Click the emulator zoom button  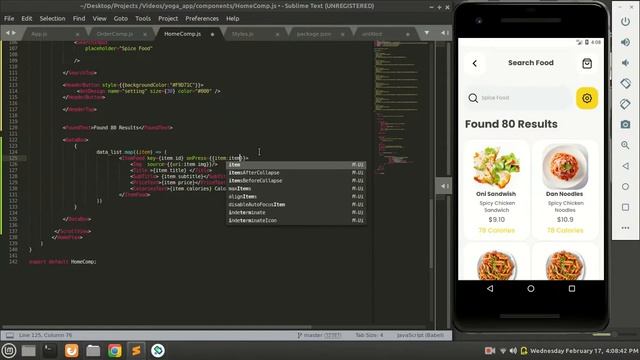[x=625, y=145]
